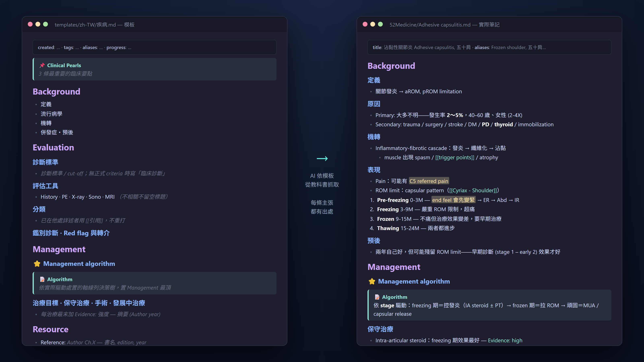
Task: Click the History · PE · X-ray list line
Action: pos(104,197)
